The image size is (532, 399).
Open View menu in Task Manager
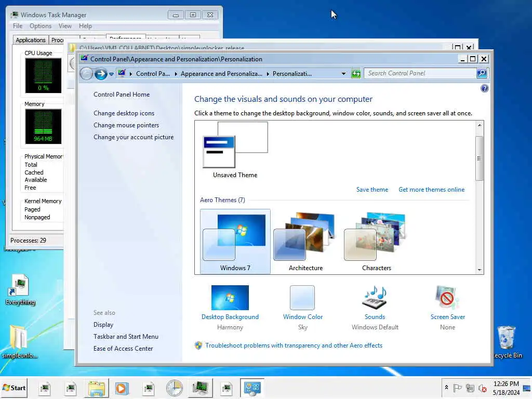[x=65, y=26]
